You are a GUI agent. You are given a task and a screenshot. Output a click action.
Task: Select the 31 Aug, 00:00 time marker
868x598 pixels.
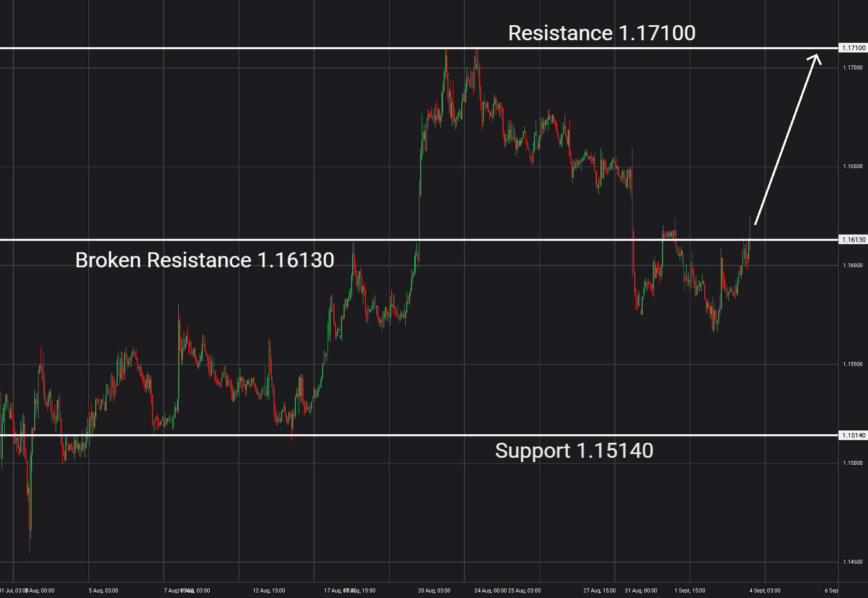click(x=641, y=591)
